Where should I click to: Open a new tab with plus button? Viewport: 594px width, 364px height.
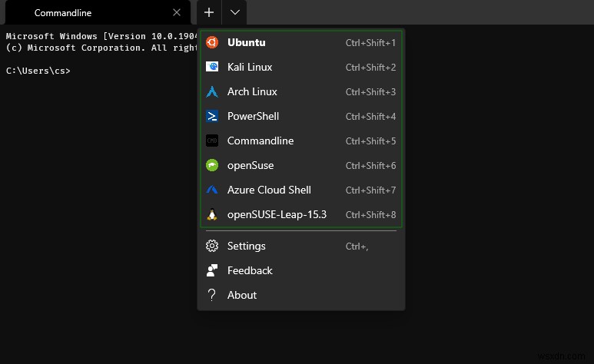(209, 12)
